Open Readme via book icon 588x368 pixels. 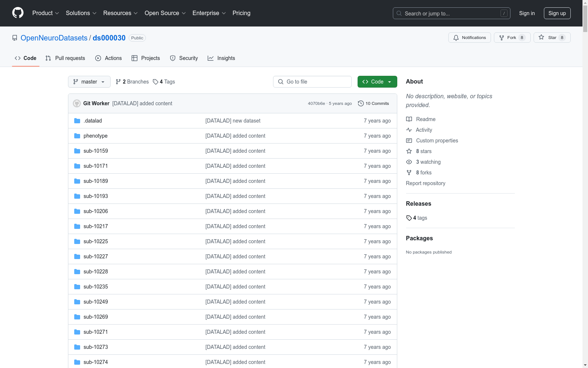(409, 119)
